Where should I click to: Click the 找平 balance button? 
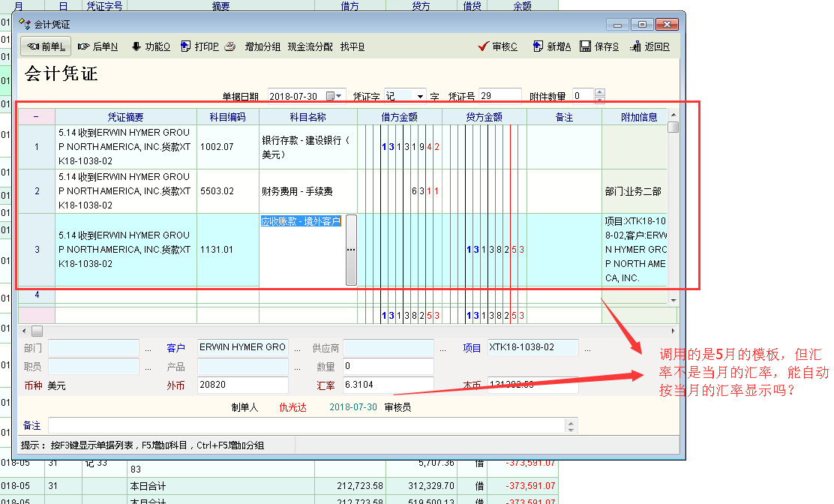click(x=352, y=46)
